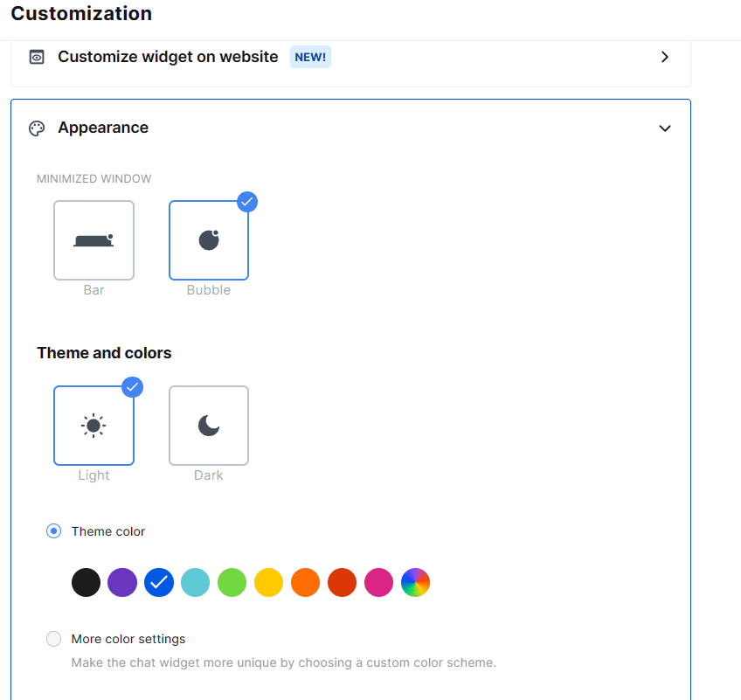Click the checkmark on the Bubble option
Screen dimensions: 741x700
(x=247, y=202)
